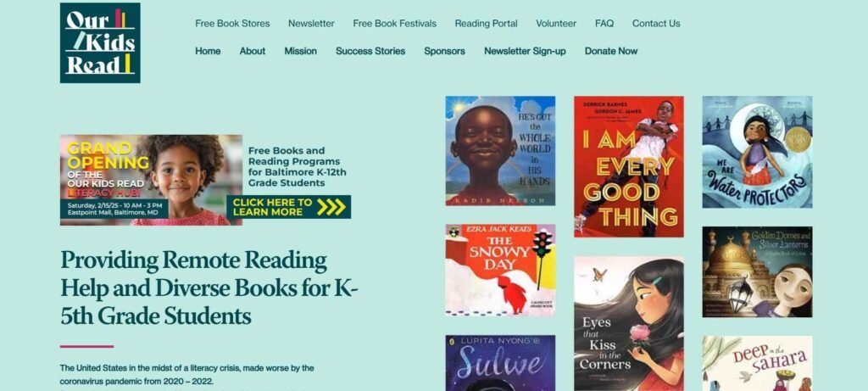The image size is (868, 391).
Task: Open the Newsletter page
Action: (x=311, y=23)
